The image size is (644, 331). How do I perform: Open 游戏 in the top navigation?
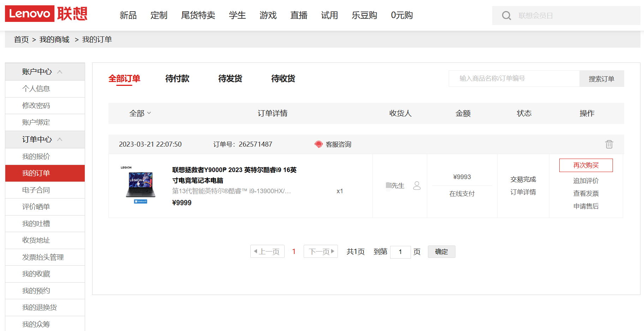pos(268,15)
